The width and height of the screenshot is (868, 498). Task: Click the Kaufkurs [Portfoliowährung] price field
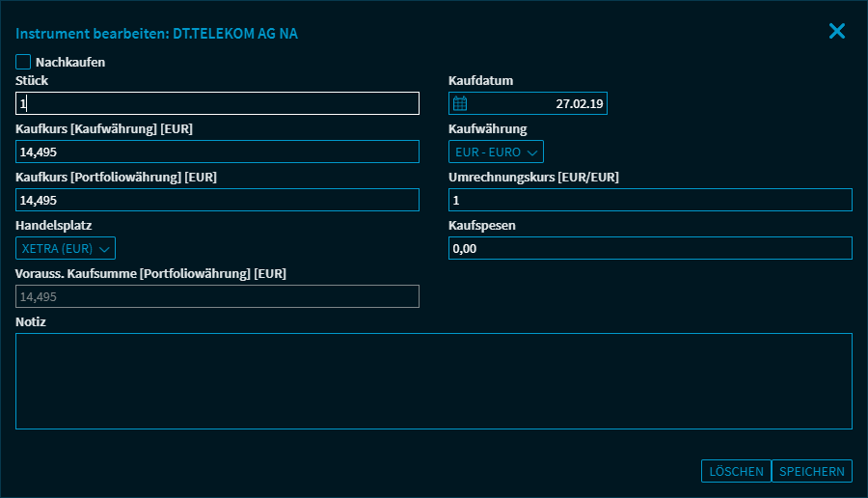point(217,200)
